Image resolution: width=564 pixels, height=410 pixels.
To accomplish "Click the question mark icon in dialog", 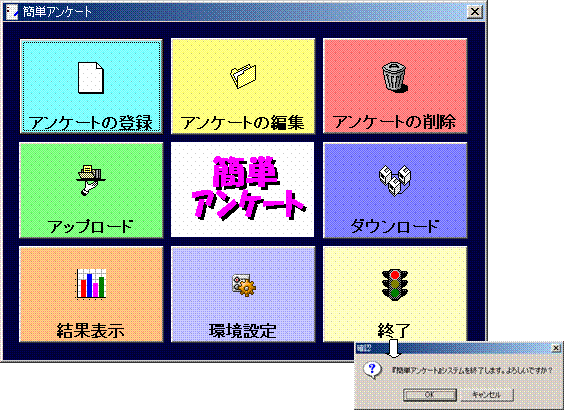I will [x=372, y=370].
